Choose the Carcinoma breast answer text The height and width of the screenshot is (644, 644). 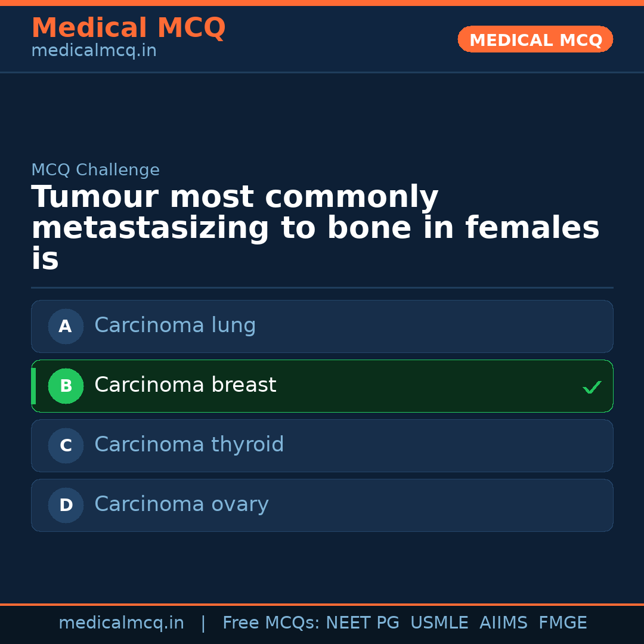pyautogui.click(x=185, y=385)
